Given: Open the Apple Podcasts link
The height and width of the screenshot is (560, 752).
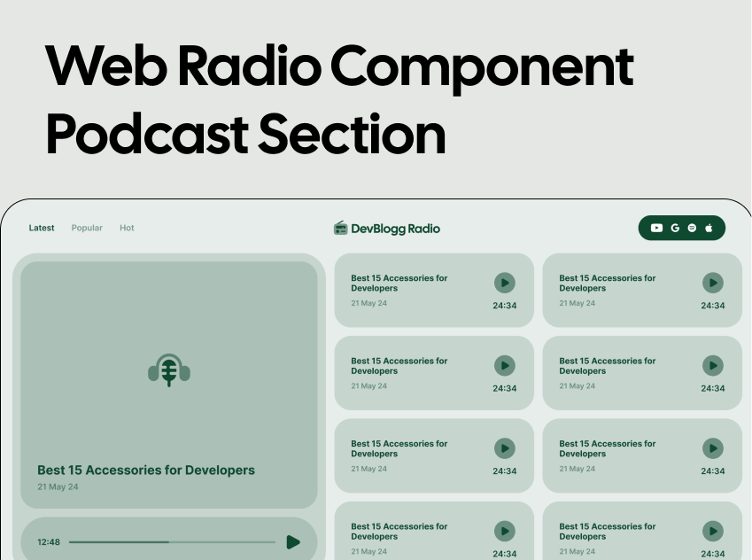Looking at the screenshot, I should 709,228.
